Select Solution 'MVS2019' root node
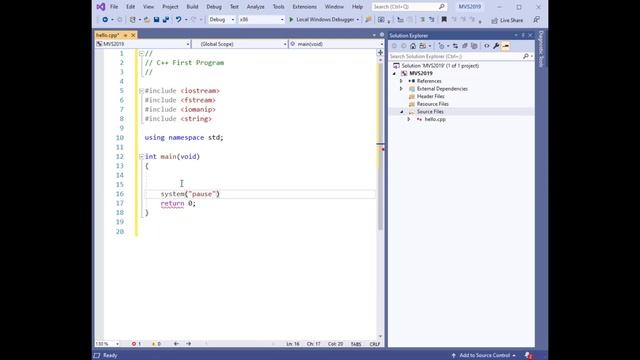640x360 pixels. click(x=440, y=66)
